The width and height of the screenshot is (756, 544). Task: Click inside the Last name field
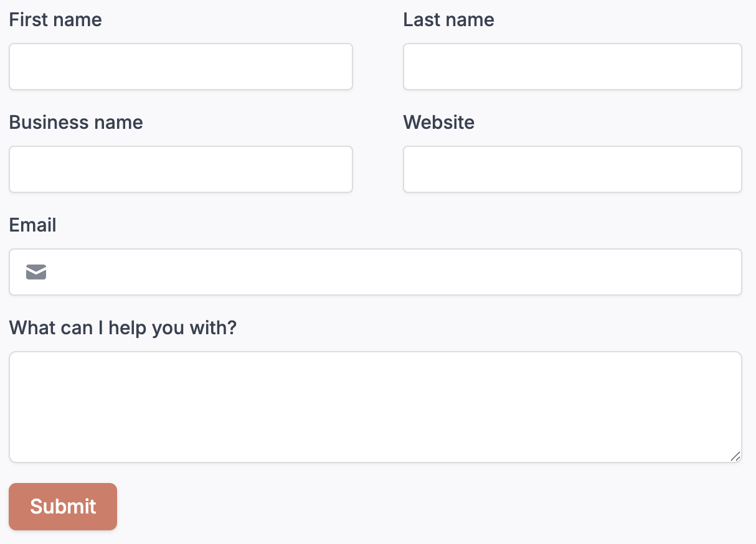pyautogui.click(x=572, y=67)
